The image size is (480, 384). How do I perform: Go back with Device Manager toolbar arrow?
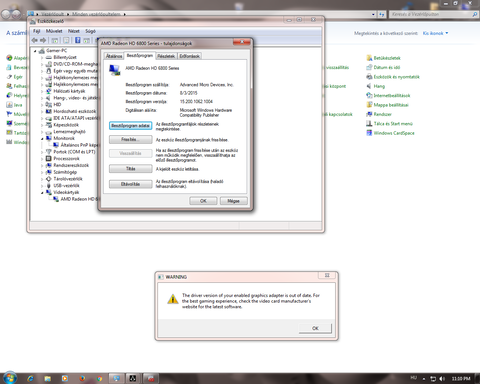[34, 40]
